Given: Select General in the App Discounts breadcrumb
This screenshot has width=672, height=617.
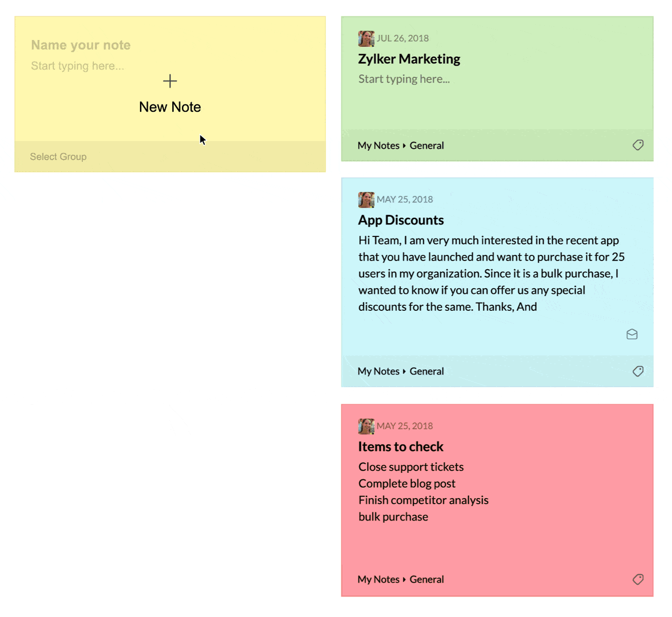Looking at the screenshot, I should pos(426,371).
